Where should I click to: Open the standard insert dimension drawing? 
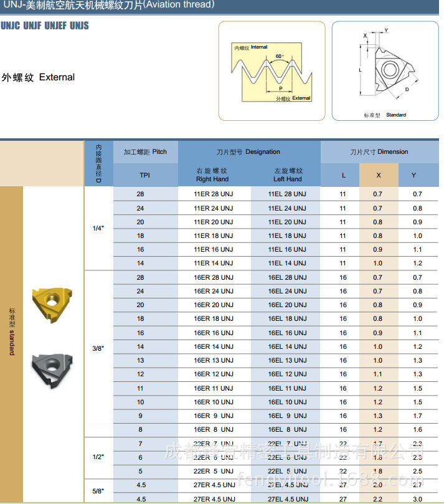pos(385,71)
